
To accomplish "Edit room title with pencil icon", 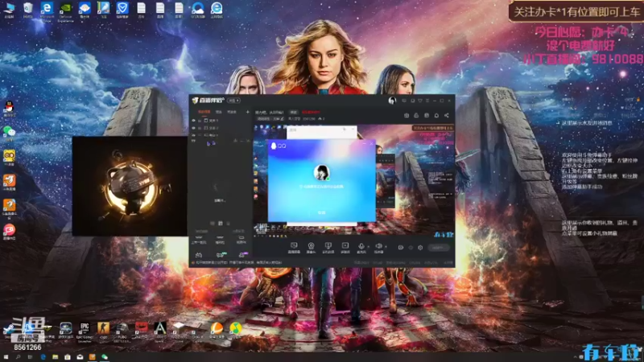I will pyautogui.click(x=283, y=119).
